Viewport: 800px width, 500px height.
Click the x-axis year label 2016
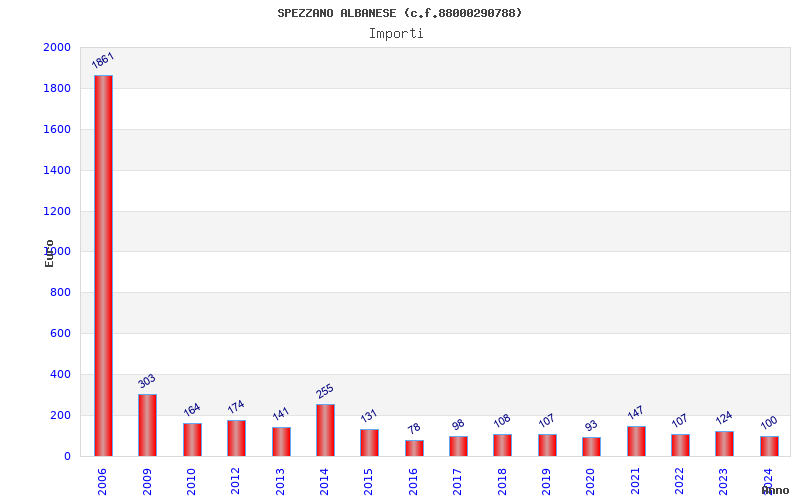[413, 482]
